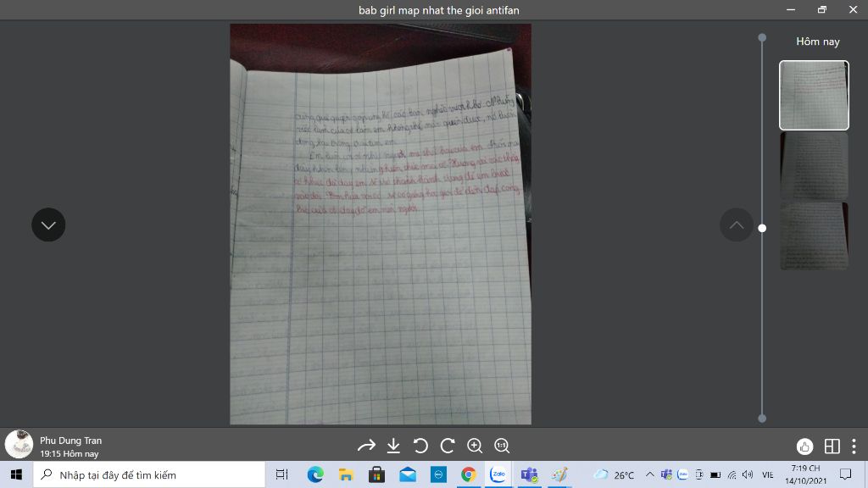This screenshot has width=868, height=488.
Task: Select the second dark thumbnail
Action: coord(814,166)
